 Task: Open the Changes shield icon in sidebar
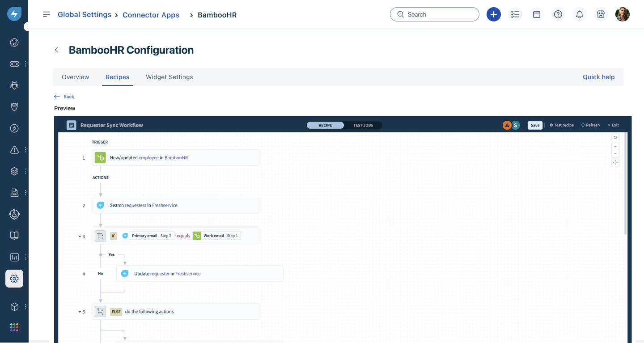click(x=14, y=107)
